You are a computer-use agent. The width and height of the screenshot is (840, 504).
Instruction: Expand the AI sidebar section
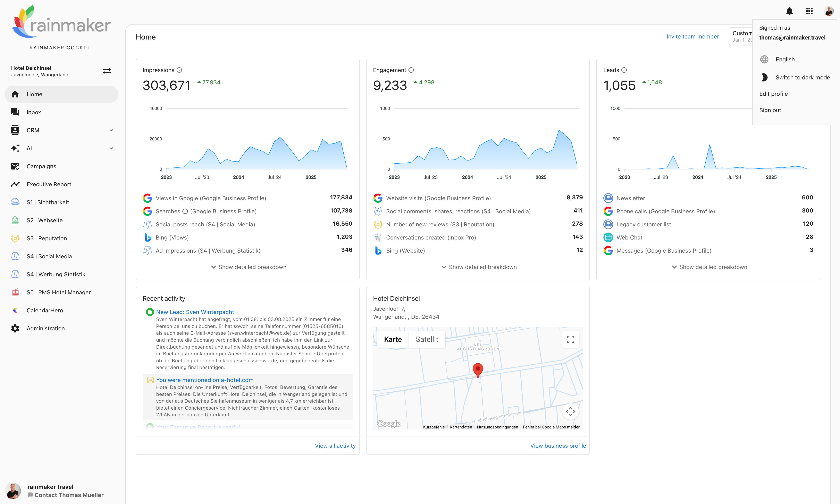111,148
